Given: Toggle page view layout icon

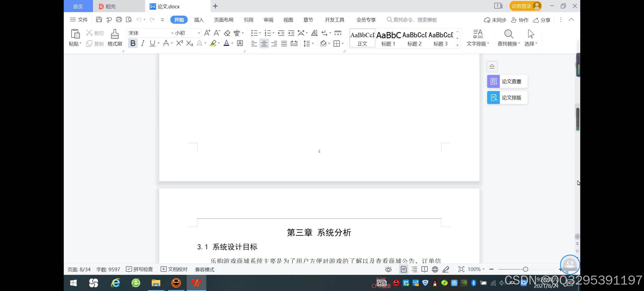Looking at the screenshot, I should tap(403, 269).
